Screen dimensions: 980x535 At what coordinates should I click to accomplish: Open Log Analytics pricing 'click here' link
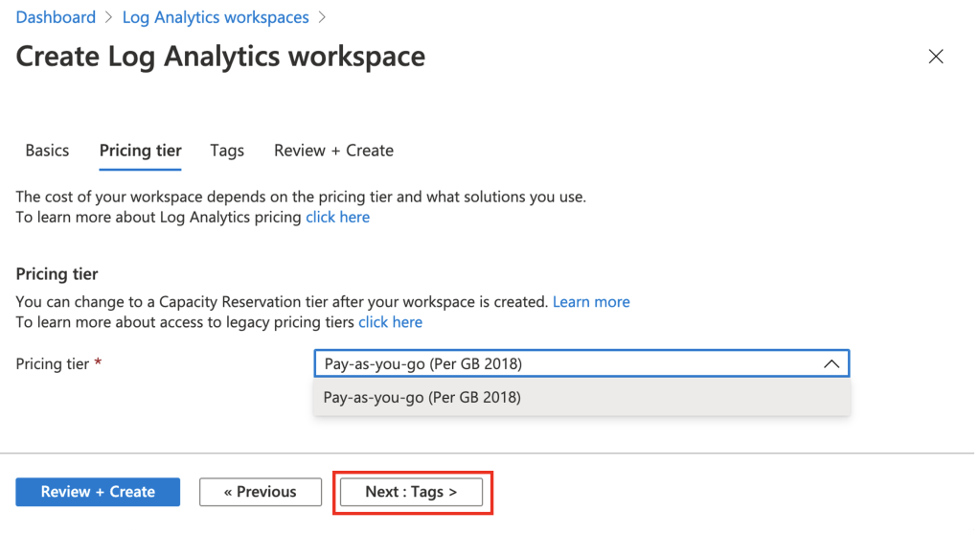pos(337,218)
